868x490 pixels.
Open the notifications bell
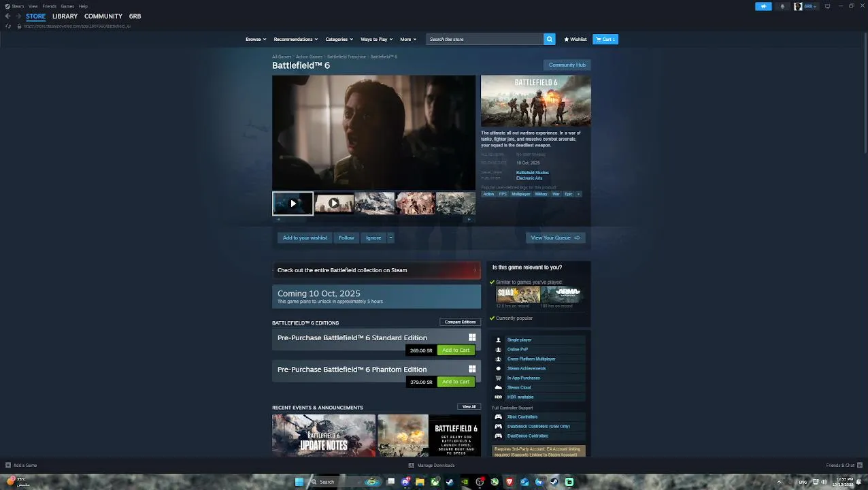(782, 6)
